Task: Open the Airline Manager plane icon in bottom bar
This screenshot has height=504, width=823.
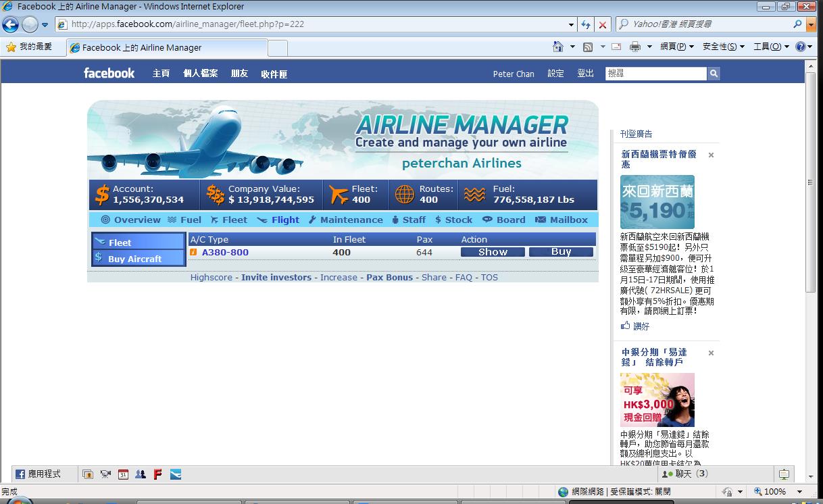Action: (176, 474)
